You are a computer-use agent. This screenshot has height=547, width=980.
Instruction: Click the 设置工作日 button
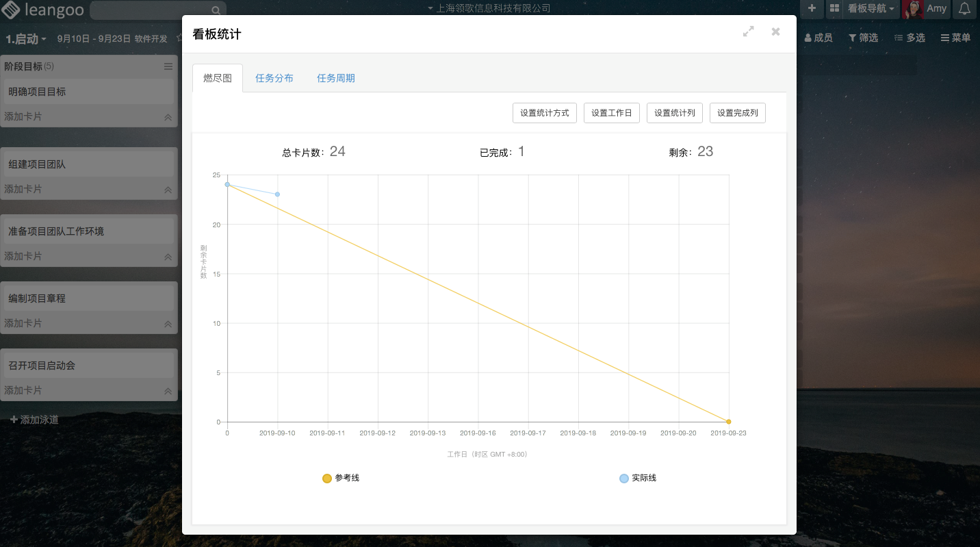tap(612, 113)
